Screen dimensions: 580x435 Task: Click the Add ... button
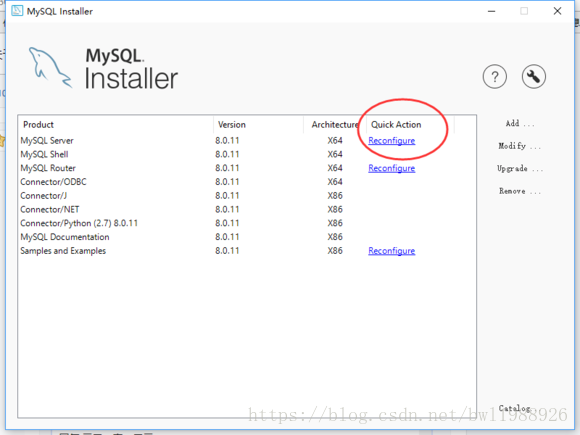520,124
